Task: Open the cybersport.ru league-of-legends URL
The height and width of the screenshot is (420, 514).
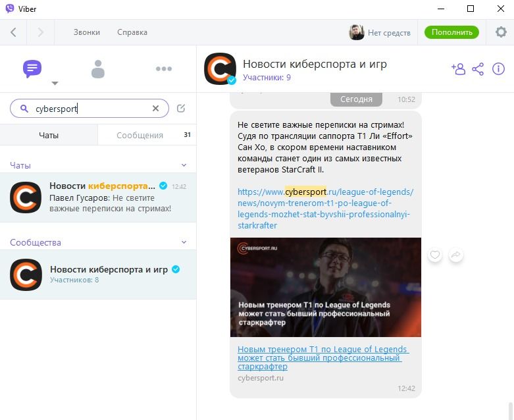Action: tap(325, 209)
